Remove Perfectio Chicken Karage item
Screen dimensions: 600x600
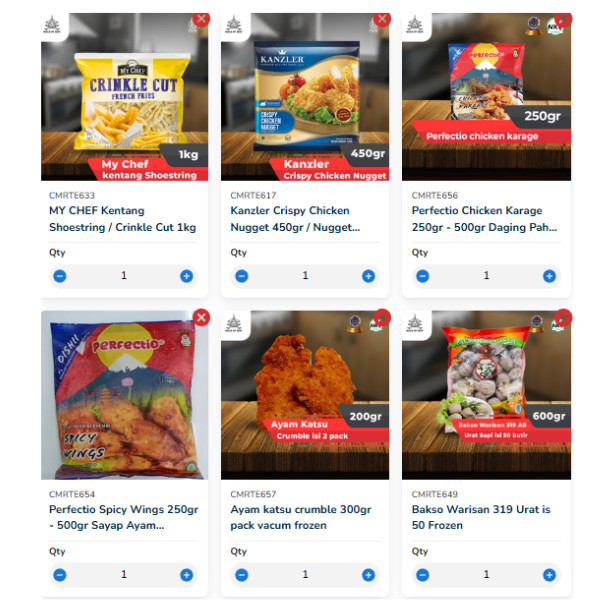pyautogui.click(x=563, y=19)
